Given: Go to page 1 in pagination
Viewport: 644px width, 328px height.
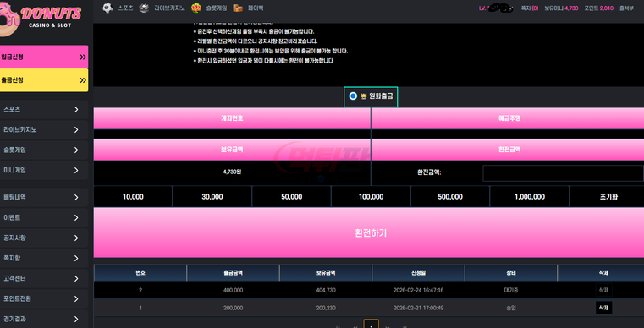Looking at the screenshot, I should coord(372,324).
